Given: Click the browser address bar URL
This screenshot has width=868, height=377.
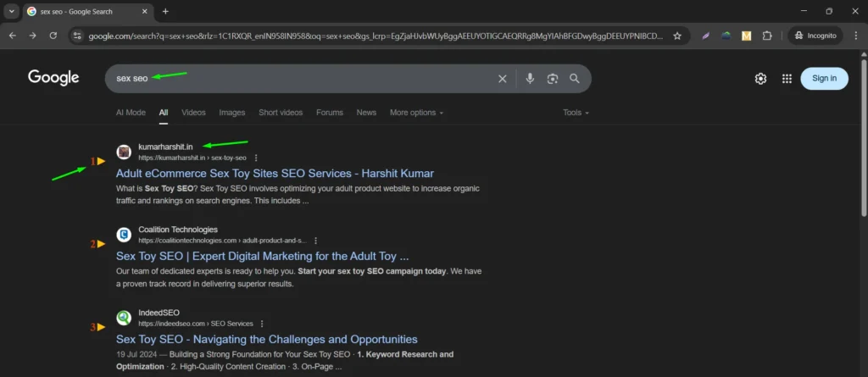Looking at the screenshot, I should (x=376, y=36).
